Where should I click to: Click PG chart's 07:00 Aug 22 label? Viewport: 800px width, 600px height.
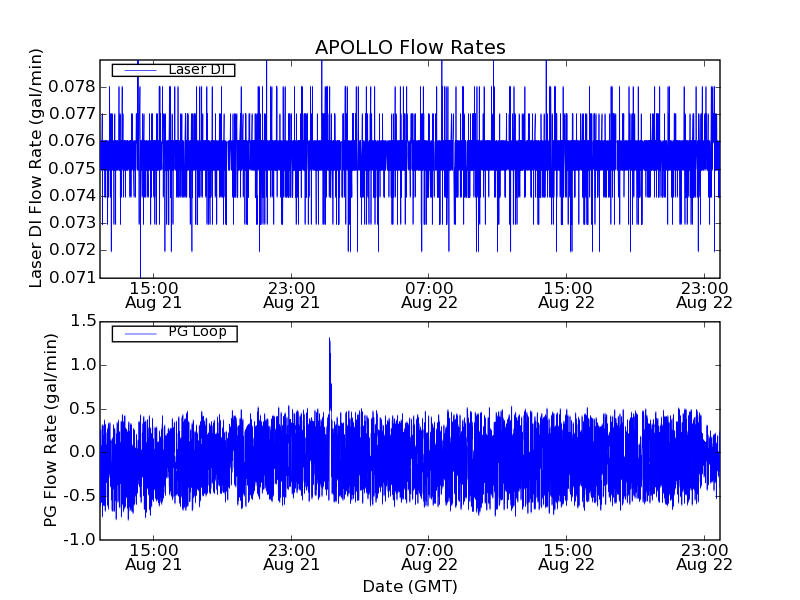(429, 557)
